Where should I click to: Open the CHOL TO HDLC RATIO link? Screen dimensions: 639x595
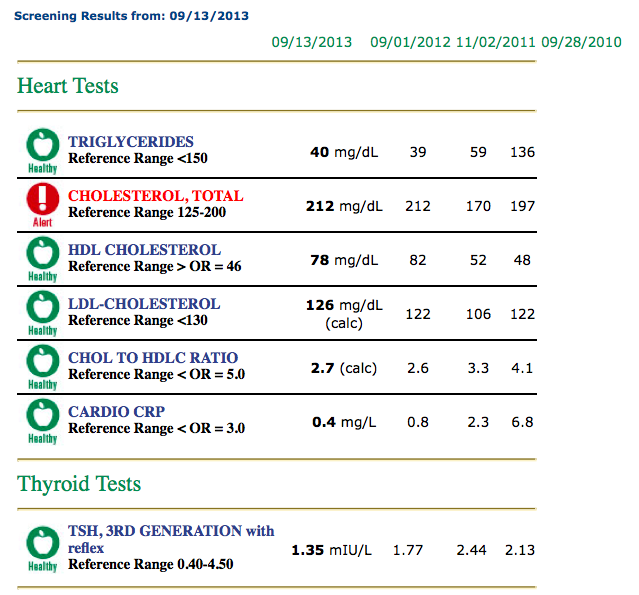153,358
